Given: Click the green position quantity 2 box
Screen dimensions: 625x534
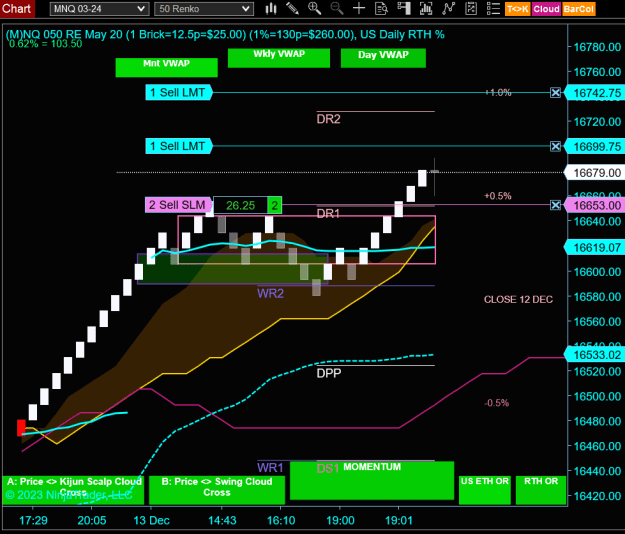Looking at the screenshot, I should (275, 206).
